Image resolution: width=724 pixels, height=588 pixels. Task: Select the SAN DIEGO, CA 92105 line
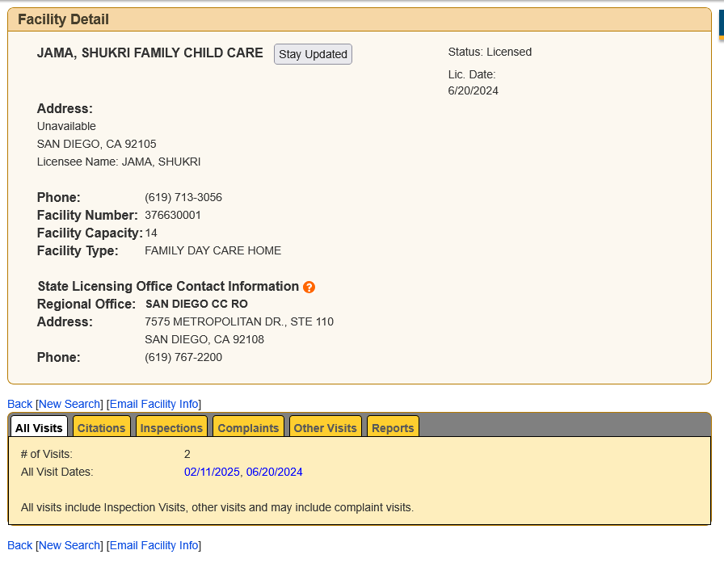(x=96, y=144)
